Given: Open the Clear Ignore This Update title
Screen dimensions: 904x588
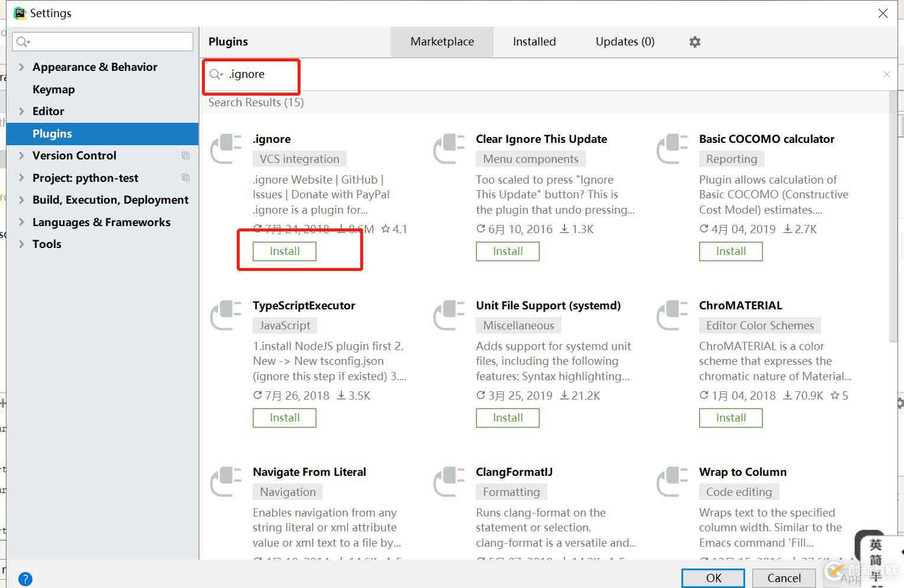Looking at the screenshot, I should pyautogui.click(x=541, y=139).
